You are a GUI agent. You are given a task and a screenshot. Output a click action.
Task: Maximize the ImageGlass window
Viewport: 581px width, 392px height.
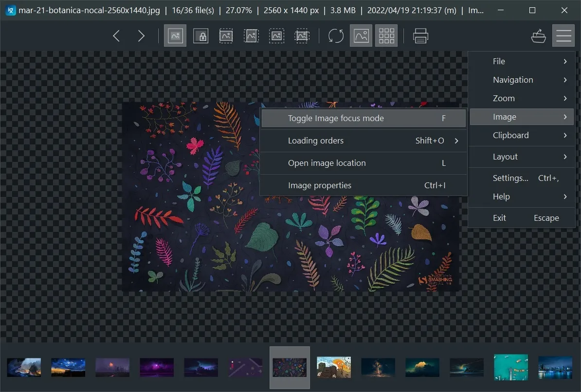click(x=532, y=10)
